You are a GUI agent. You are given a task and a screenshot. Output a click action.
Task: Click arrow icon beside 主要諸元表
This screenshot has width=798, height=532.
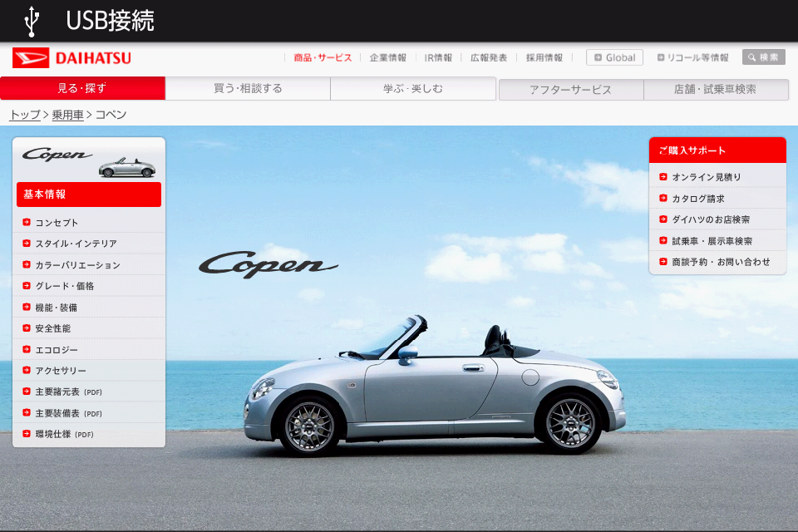[27, 392]
